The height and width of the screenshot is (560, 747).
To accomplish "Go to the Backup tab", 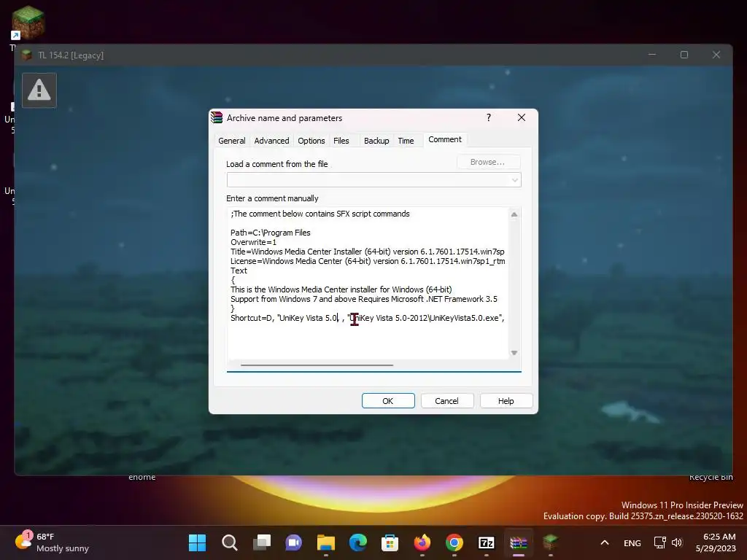I will (376, 141).
